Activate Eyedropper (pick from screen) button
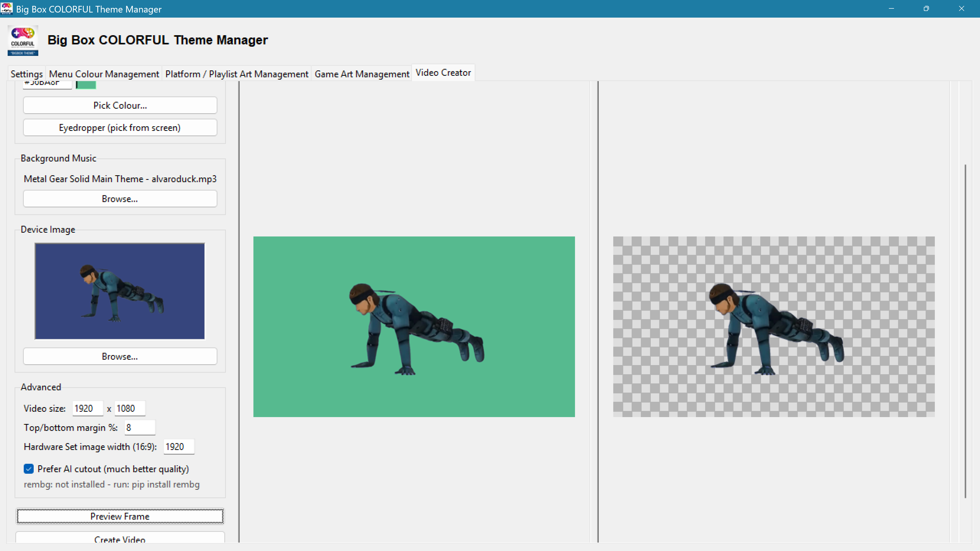 pos(120,128)
